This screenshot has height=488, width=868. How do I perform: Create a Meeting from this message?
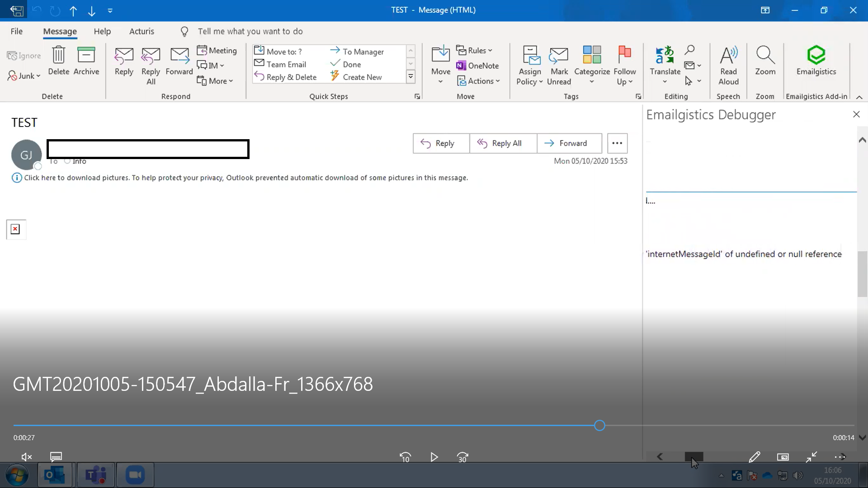point(217,50)
